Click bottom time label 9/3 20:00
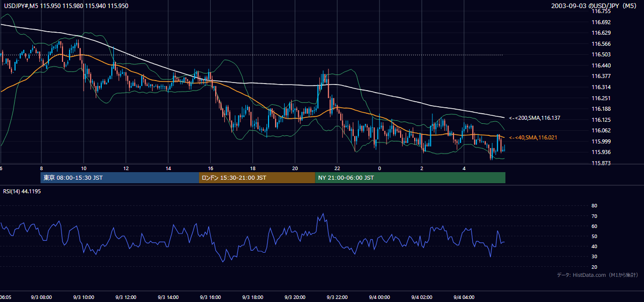This screenshot has height=302, width=644. (x=295, y=297)
